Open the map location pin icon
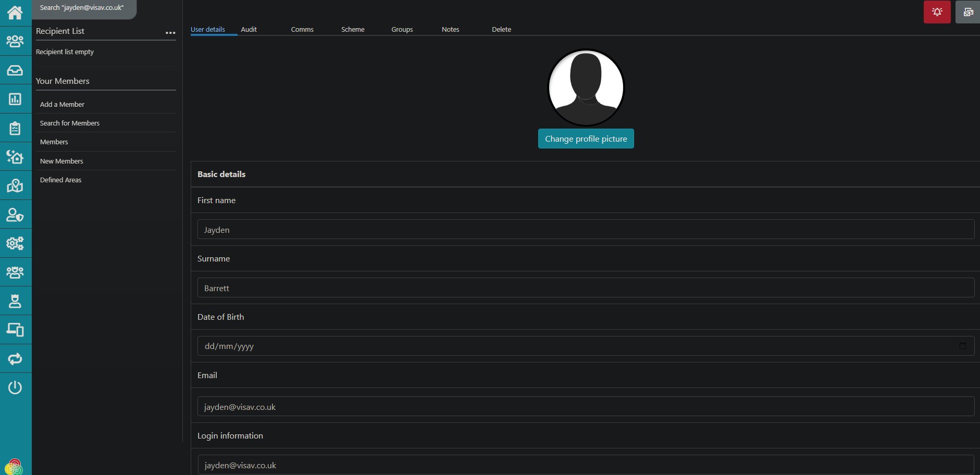 coord(15,186)
